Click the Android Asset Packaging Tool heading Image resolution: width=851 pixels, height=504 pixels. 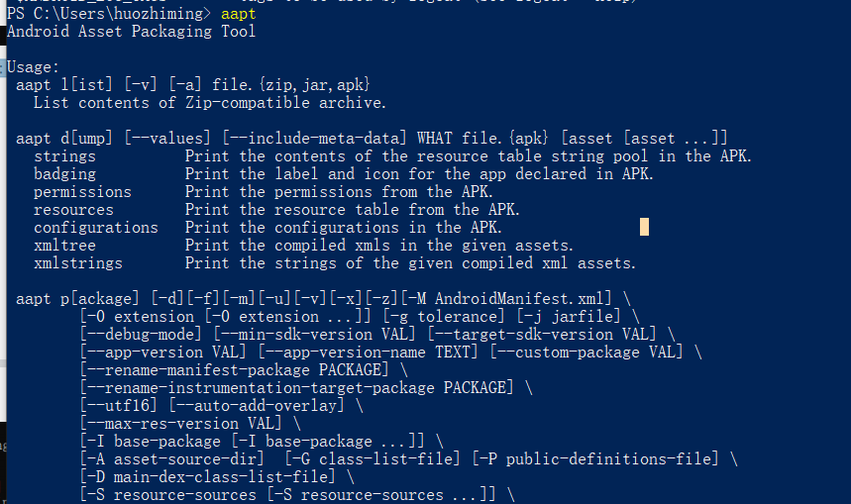coord(131,32)
